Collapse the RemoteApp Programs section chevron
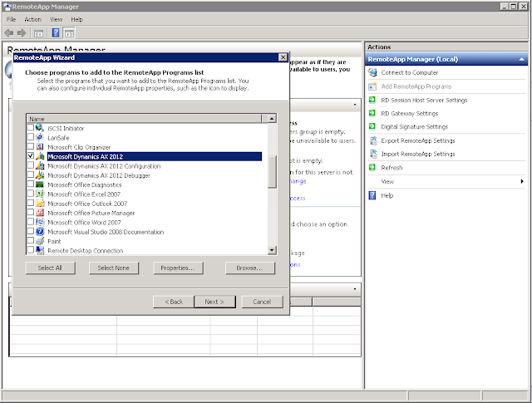The width and height of the screenshot is (532, 403). 355,289
